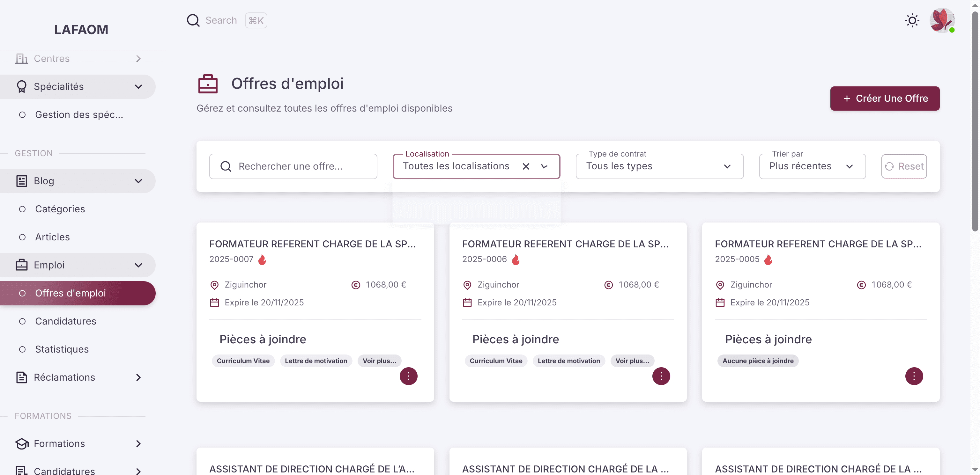Go to Catégories in sidebar
This screenshot has height=475, width=980.
click(78, 209)
